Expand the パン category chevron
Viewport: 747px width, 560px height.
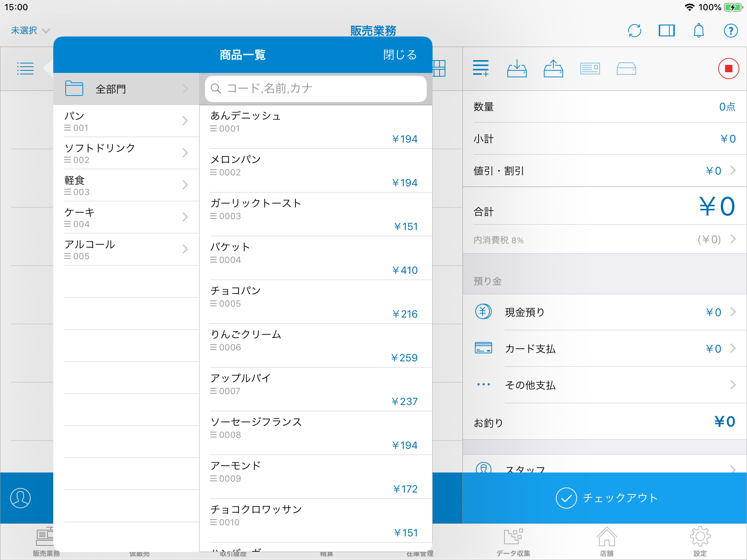tap(185, 121)
